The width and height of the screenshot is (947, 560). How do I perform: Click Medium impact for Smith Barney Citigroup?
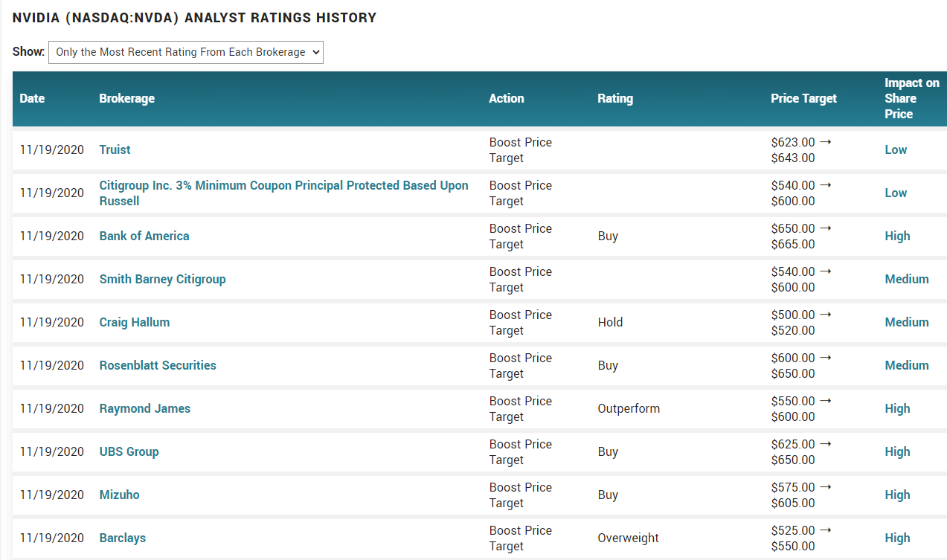pyautogui.click(x=907, y=279)
